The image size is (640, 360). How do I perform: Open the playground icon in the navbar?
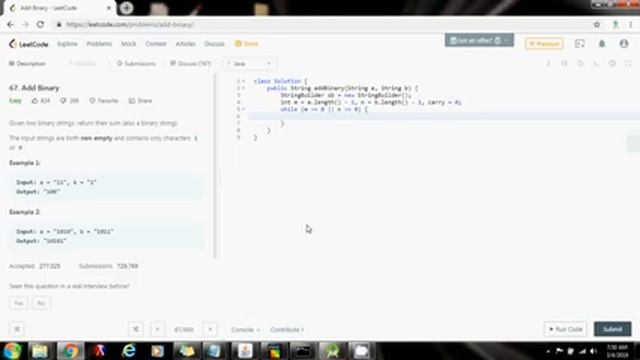click(x=580, y=44)
